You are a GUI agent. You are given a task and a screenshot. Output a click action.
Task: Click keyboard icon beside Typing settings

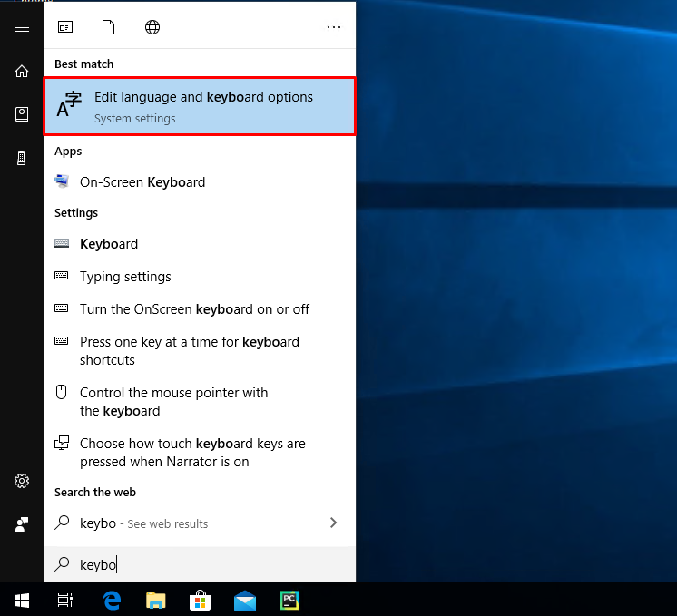pos(62,276)
